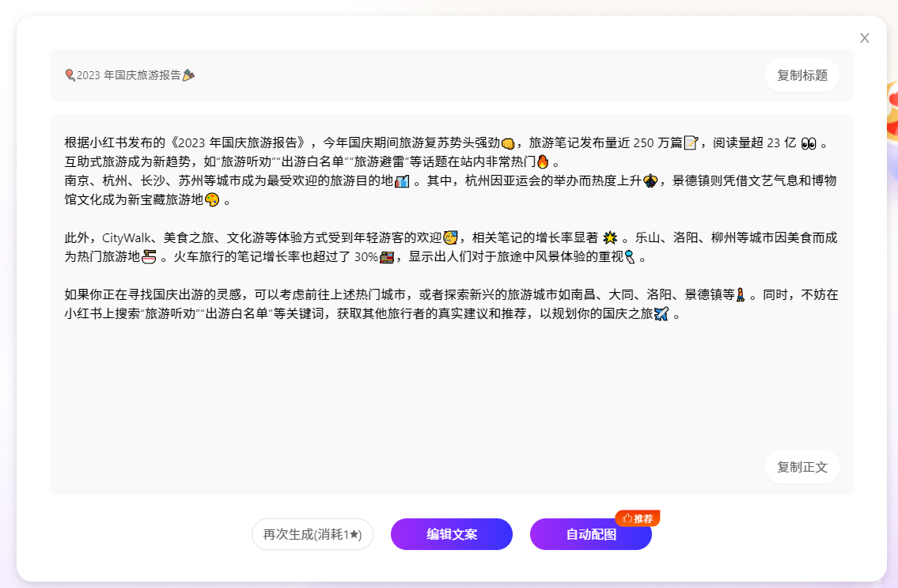Click the memo emoji after 250 万篇
Image resolution: width=898 pixels, height=588 pixels.
[690, 143]
